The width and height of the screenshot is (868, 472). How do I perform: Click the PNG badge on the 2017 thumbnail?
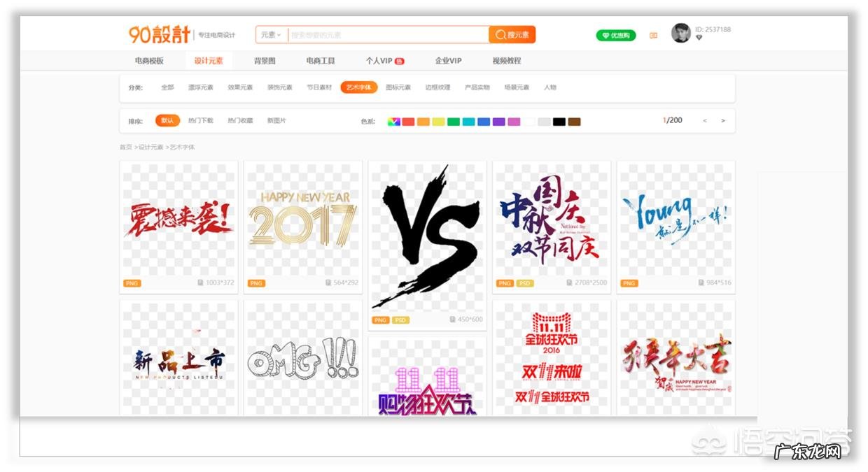pyautogui.click(x=256, y=283)
